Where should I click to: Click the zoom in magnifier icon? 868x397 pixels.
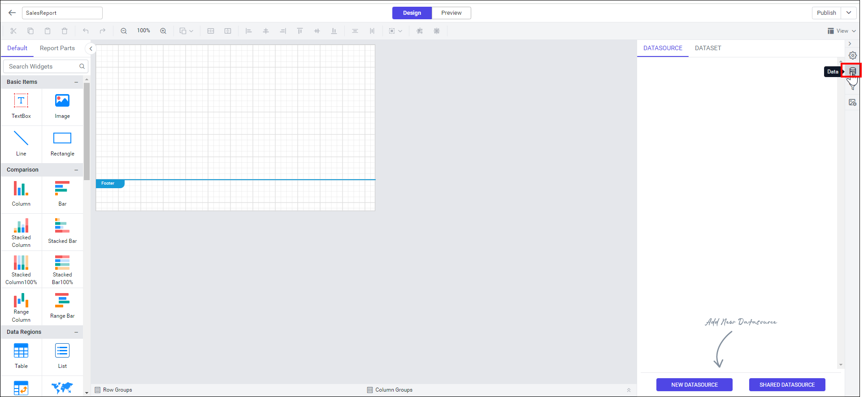[163, 31]
